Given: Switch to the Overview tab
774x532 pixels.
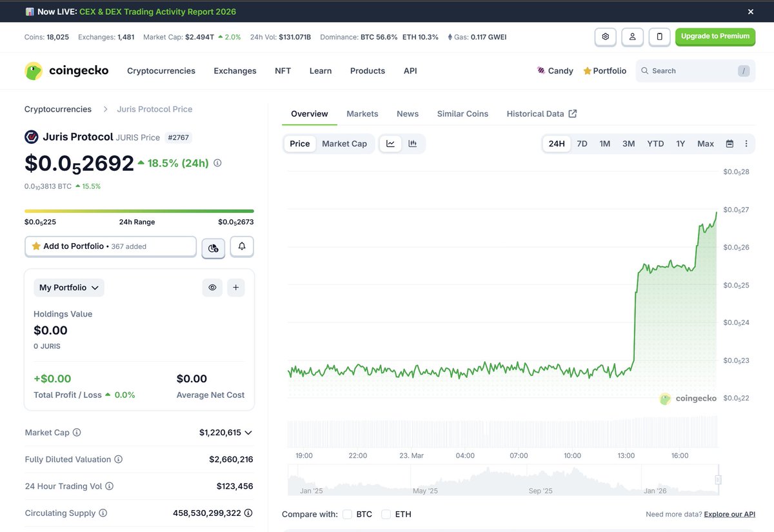Looking at the screenshot, I should (310, 113).
